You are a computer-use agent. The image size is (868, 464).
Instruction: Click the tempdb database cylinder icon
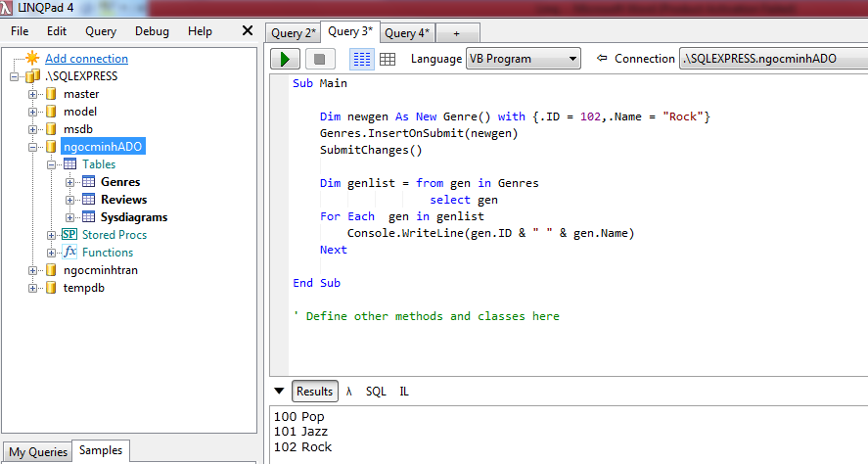click(x=51, y=288)
